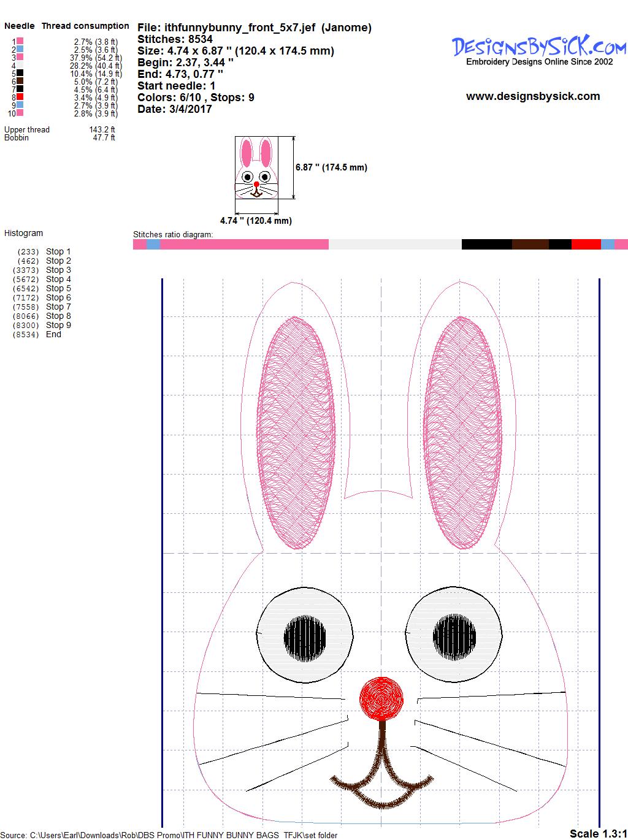Screen dimensions: 628x840
Task: Click the red segment of the stitches ratio bar
Action: coord(586,245)
